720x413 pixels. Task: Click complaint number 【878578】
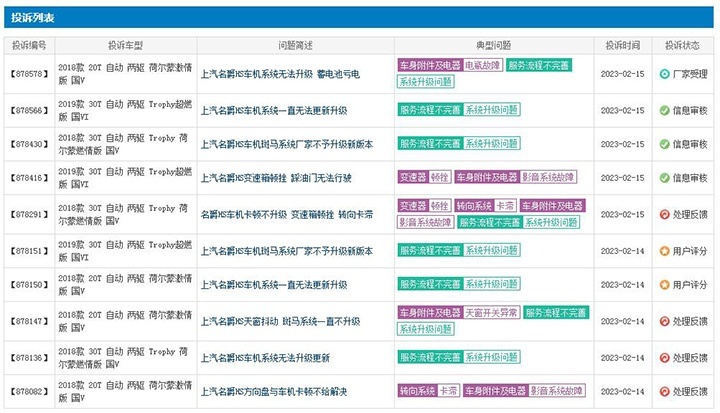(x=29, y=74)
